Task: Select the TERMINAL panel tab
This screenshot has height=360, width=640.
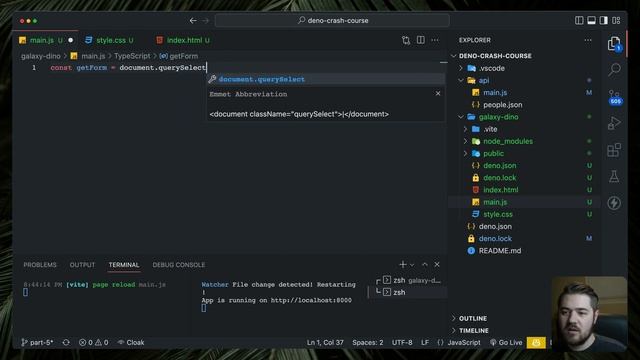Action: [x=124, y=264]
